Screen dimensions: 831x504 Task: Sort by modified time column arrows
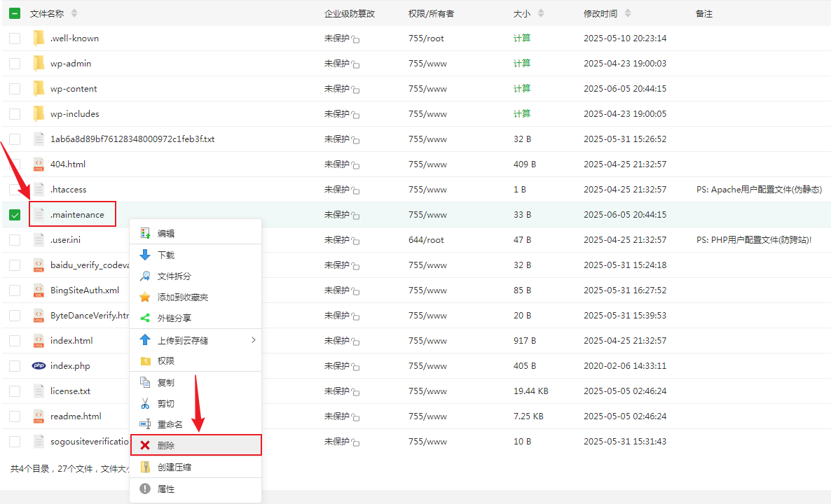[x=627, y=13]
